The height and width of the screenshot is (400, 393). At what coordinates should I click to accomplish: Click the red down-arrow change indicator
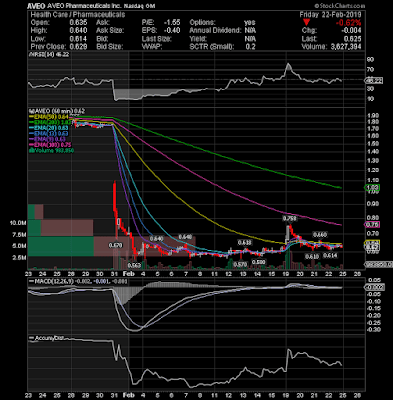306,23
